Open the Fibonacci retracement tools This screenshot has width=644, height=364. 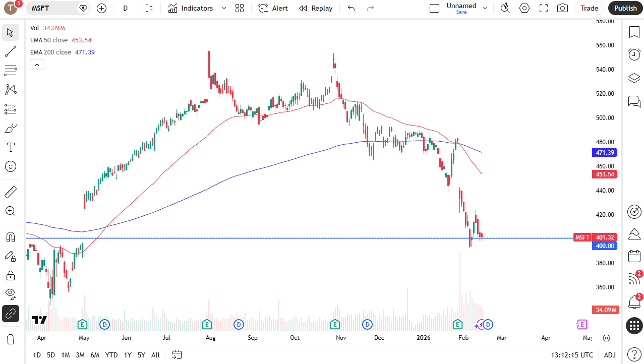point(11,71)
